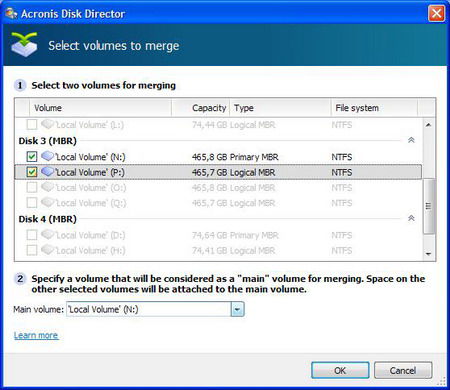This screenshot has height=390, width=450.
Task: Click the dialog resize grip corner
Action: coord(441,381)
